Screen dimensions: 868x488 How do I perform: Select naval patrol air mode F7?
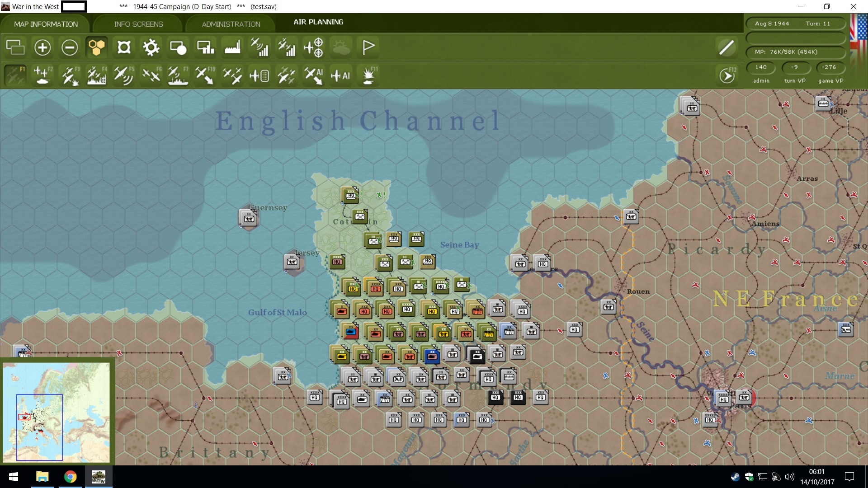[x=178, y=75]
